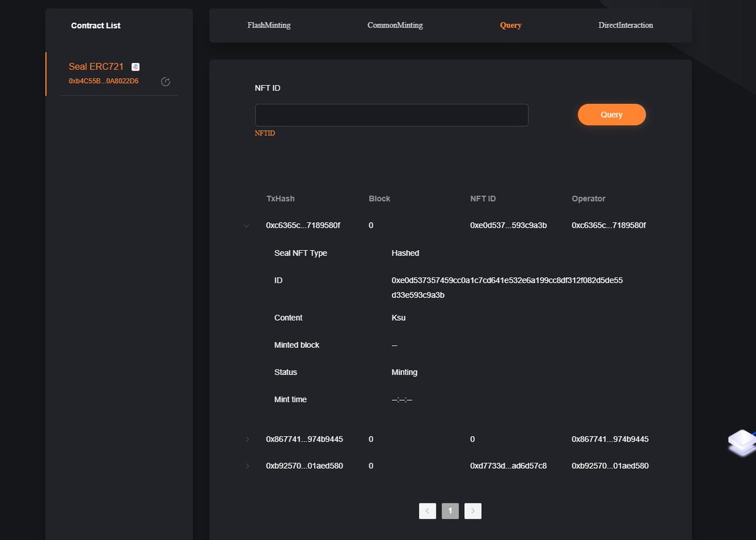Click the Content value Ksu
This screenshot has width=756, height=540.
pos(398,318)
